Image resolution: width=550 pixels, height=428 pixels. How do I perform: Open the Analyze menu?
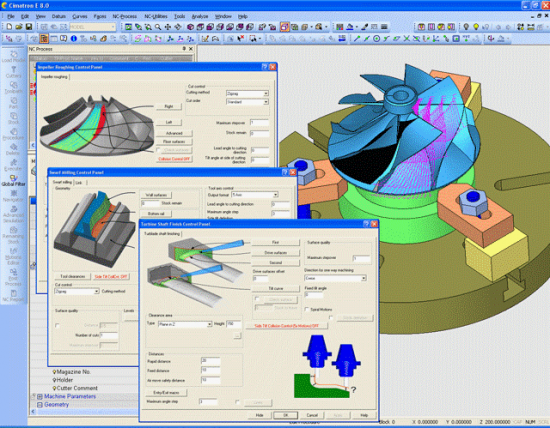click(200, 16)
